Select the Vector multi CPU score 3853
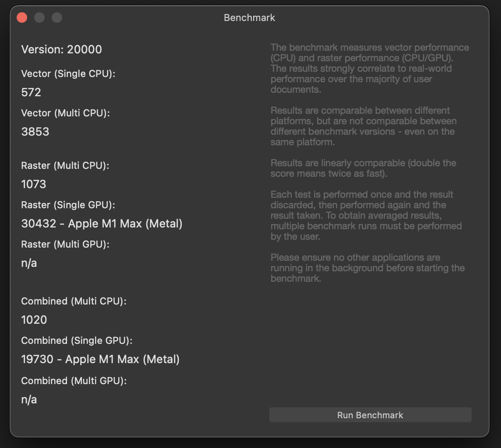The width and height of the screenshot is (501, 448). pyautogui.click(x=35, y=131)
